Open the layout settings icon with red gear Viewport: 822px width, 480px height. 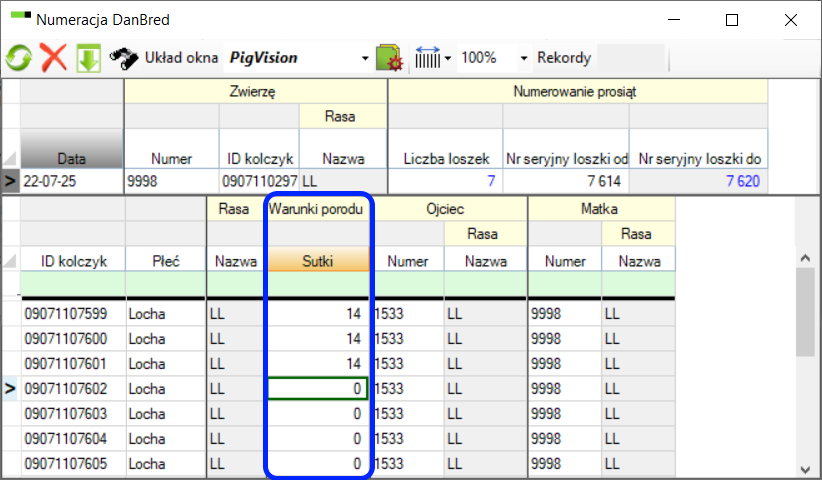[x=389, y=58]
